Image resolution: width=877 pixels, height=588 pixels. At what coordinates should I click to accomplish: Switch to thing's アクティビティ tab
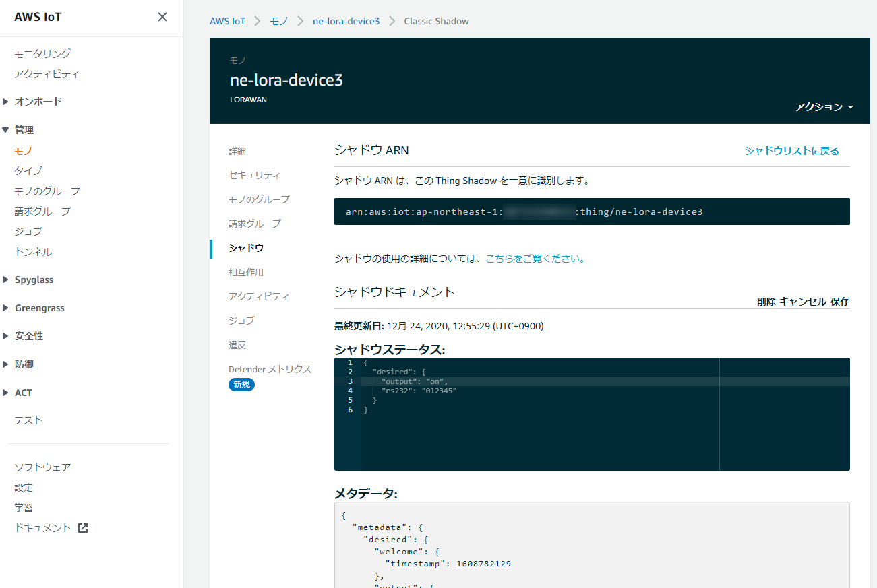(x=259, y=296)
